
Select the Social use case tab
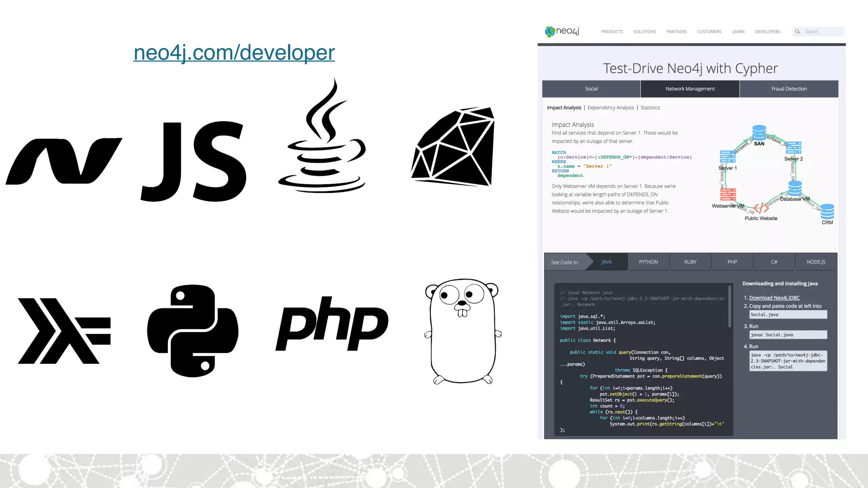(591, 89)
